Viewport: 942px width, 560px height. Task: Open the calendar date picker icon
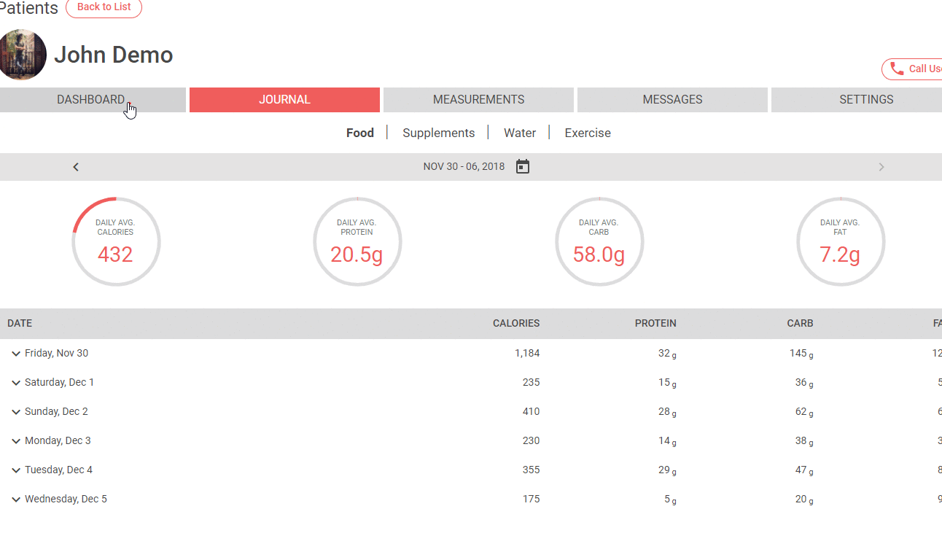tap(522, 167)
